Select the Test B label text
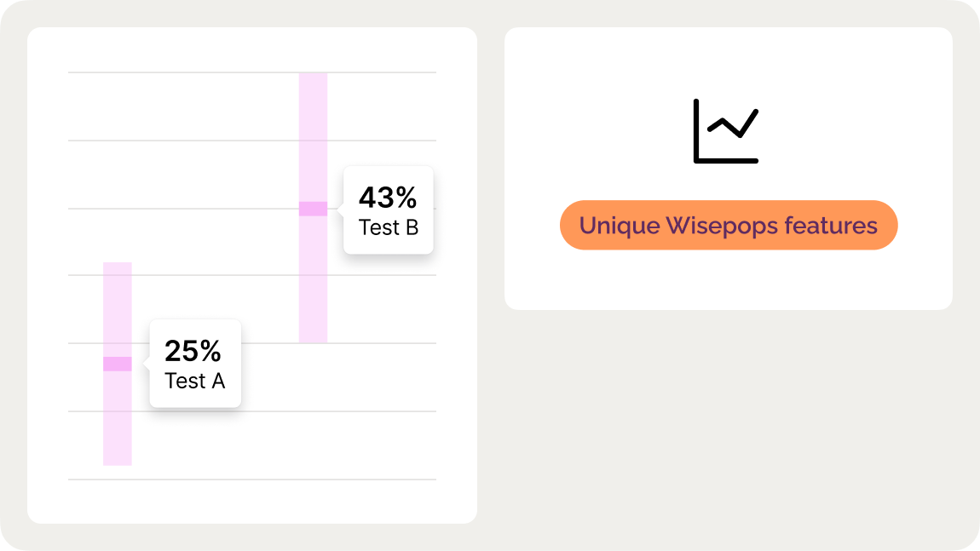 389,227
